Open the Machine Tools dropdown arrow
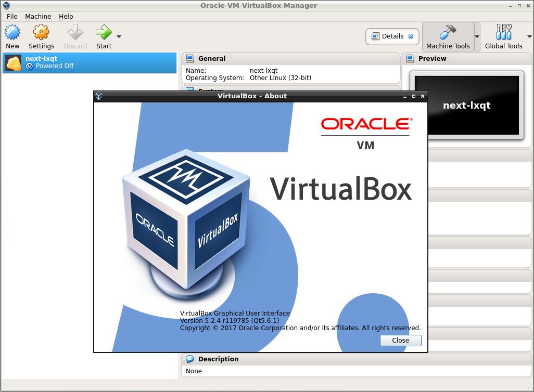Screen dimensions: 534x392 click(x=477, y=36)
